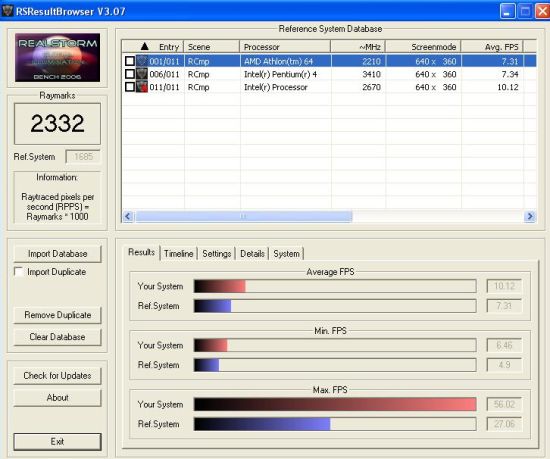
Task: Click the Import Database button
Action: 58,254
